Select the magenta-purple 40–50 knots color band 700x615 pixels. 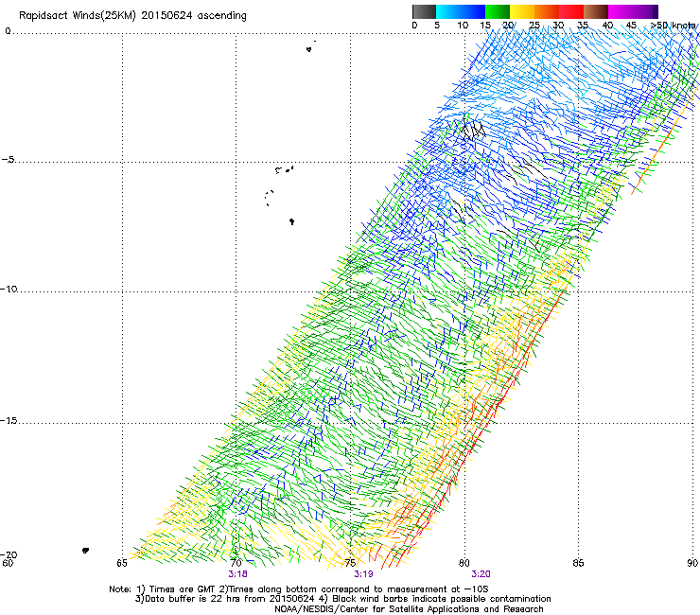[x=633, y=11]
